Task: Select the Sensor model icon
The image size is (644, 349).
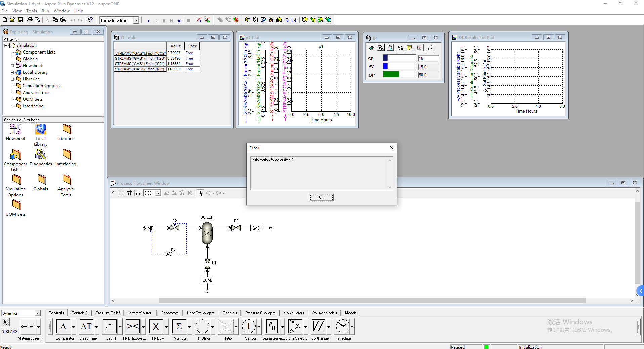Action: 249,326
